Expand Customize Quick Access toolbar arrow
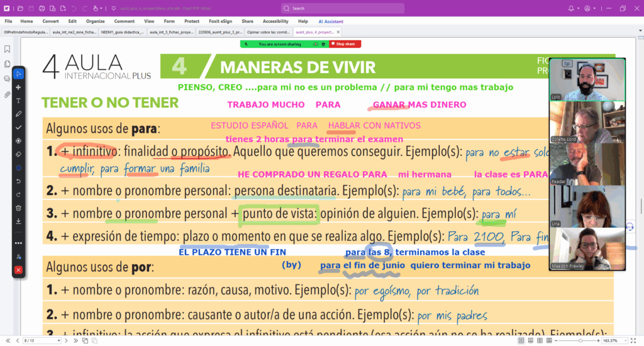The height and width of the screenshot is (346, 644). 114,8
